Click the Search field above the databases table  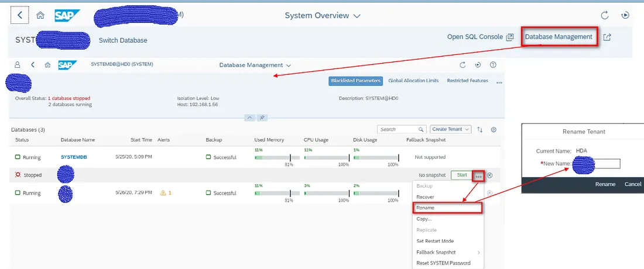point(401,129)
